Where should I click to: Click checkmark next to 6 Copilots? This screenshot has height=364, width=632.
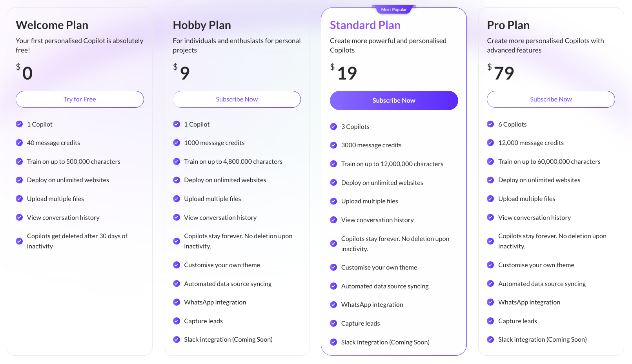point(490,124)
